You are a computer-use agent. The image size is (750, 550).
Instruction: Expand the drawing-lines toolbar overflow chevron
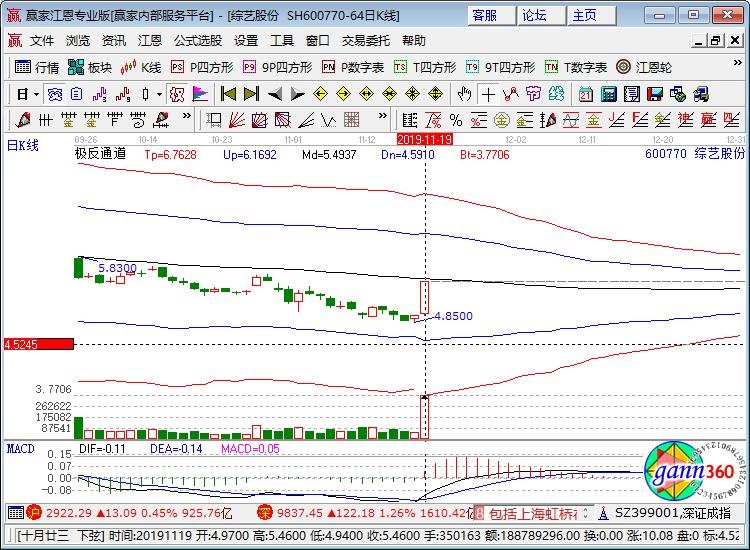[x=187, y=116]
